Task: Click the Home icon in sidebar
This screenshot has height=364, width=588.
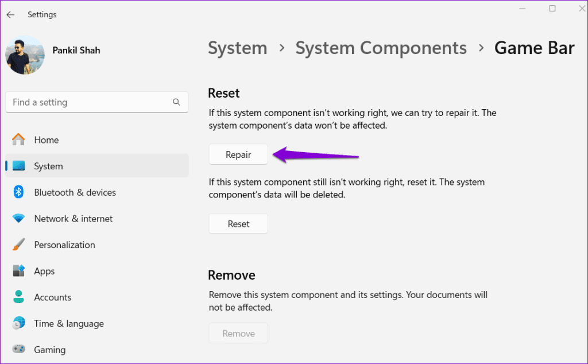Action: click(x=18, y=140)
